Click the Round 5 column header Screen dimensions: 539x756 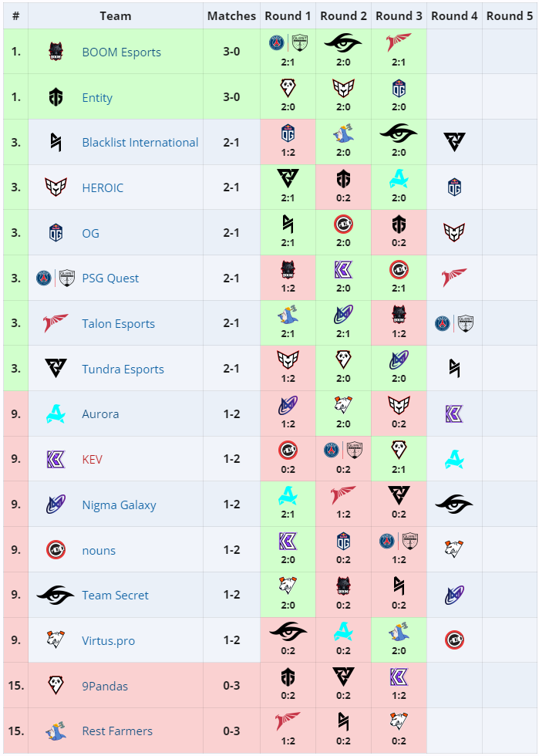point(510,16)
